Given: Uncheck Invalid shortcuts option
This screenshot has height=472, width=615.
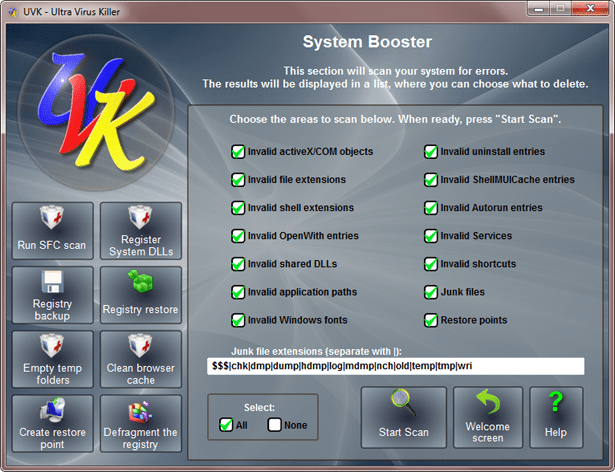Looking at the screenshot, I should (431, 264).
